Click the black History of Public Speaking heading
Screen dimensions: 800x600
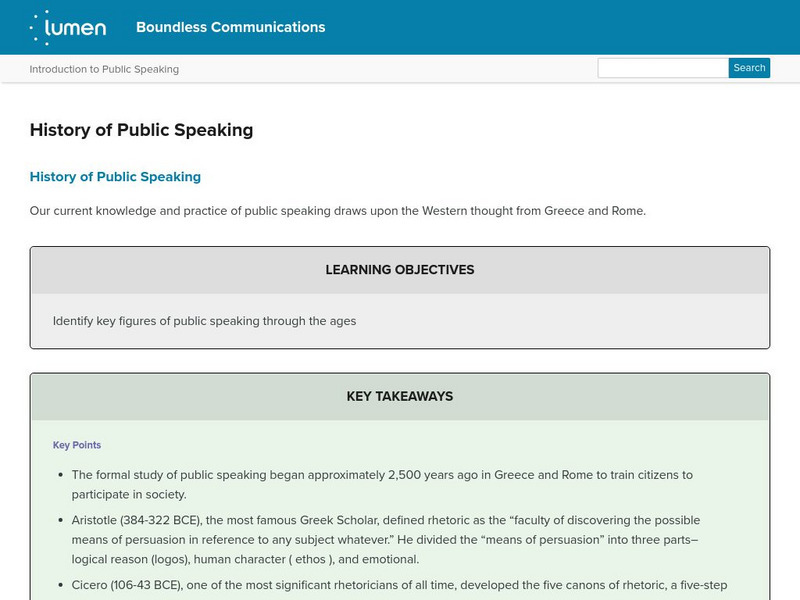point(141,130)
